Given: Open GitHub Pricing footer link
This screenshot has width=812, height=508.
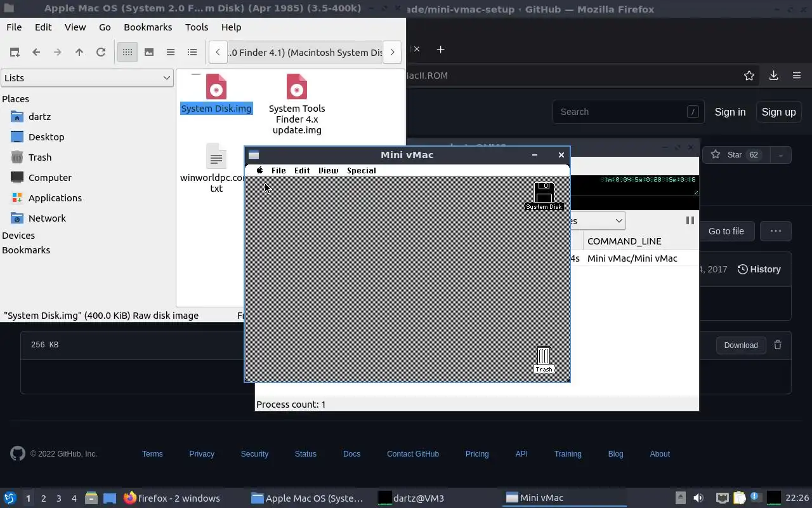Looking at the screenshot, I should tap(477, 454).
